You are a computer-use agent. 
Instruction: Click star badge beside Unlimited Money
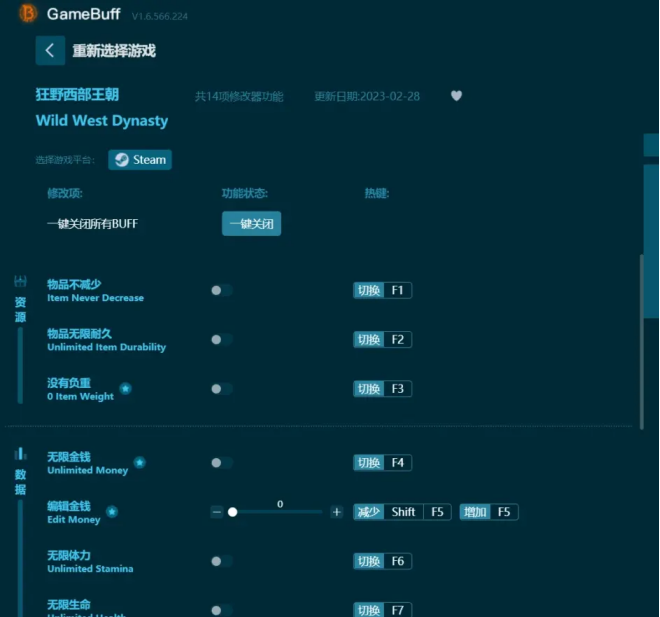click(140, 462)
